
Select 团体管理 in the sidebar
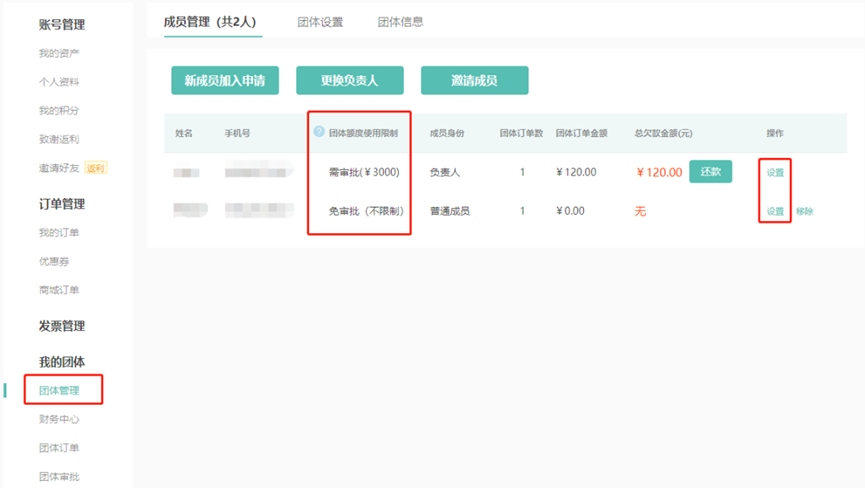pos(59,391)
